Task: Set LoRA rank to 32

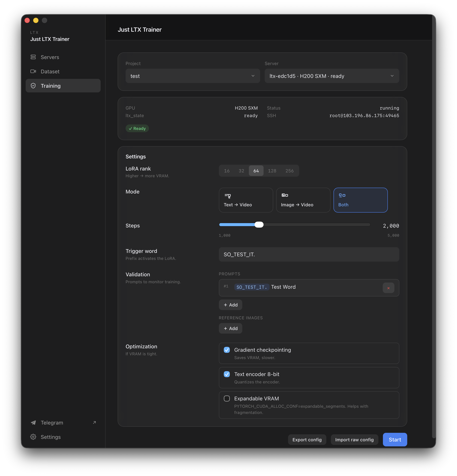Action: coord(241,171)
